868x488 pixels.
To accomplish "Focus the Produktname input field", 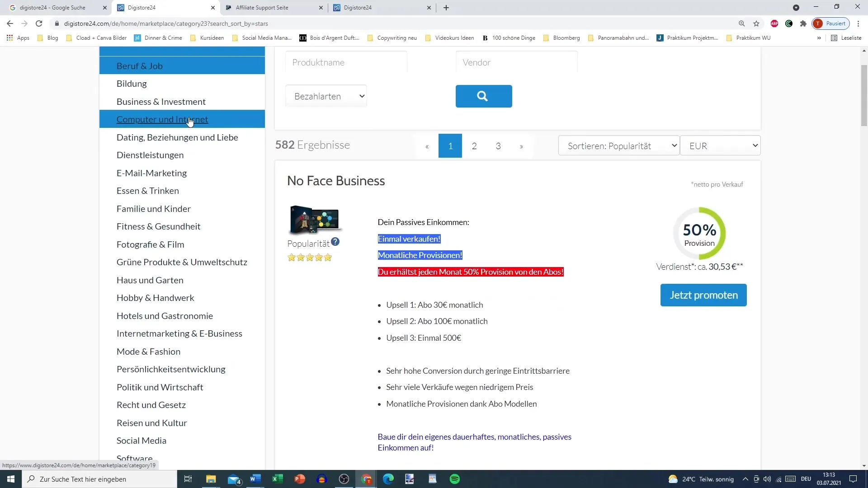I will tap(346, 62).
